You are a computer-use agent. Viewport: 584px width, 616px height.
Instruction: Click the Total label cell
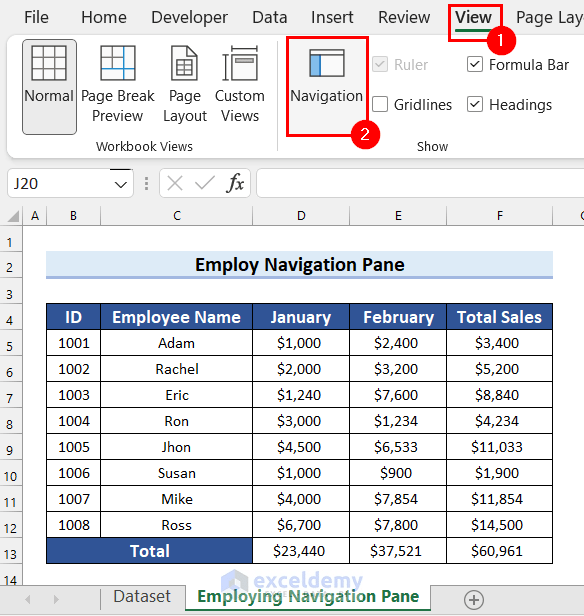click(149, 550)
